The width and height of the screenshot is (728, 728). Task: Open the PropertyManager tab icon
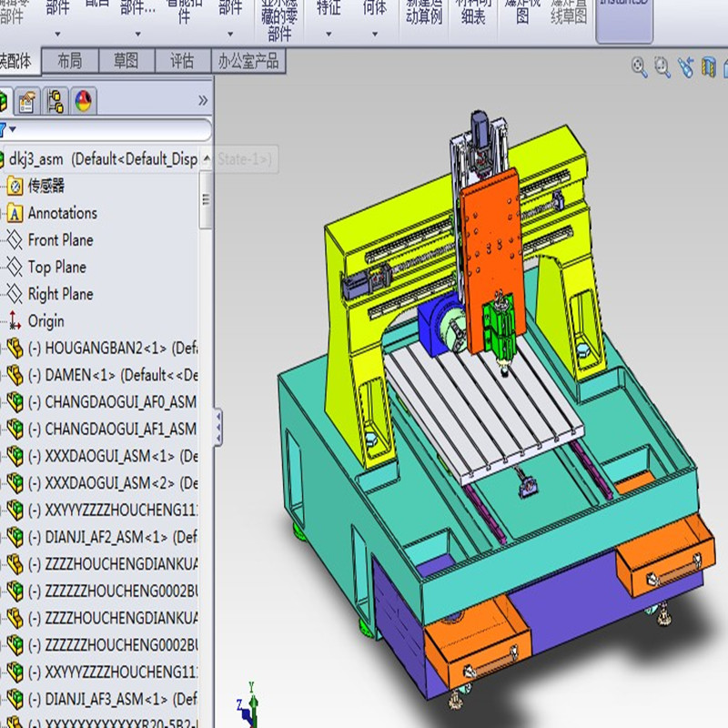click(x=26, y=101)
